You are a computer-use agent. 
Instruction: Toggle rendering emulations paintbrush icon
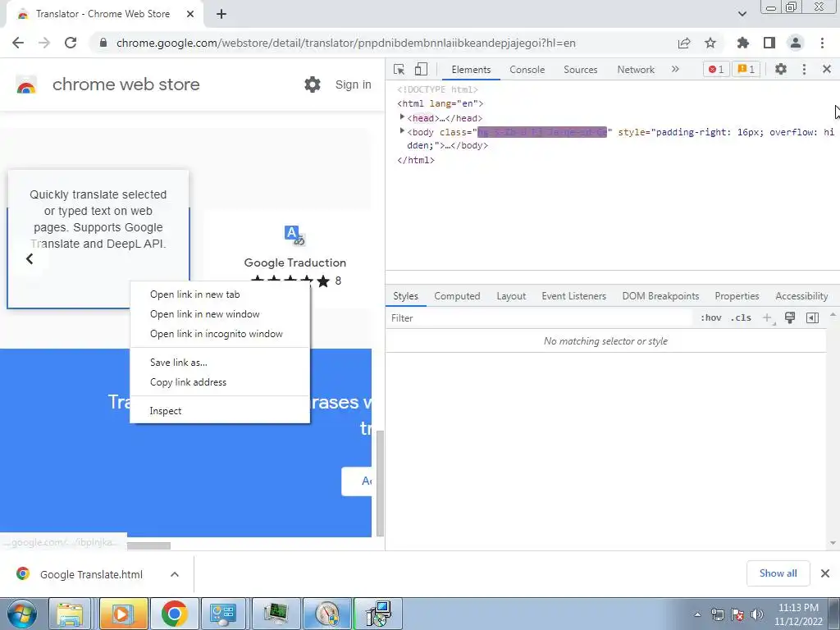click(x=790, y=317)
